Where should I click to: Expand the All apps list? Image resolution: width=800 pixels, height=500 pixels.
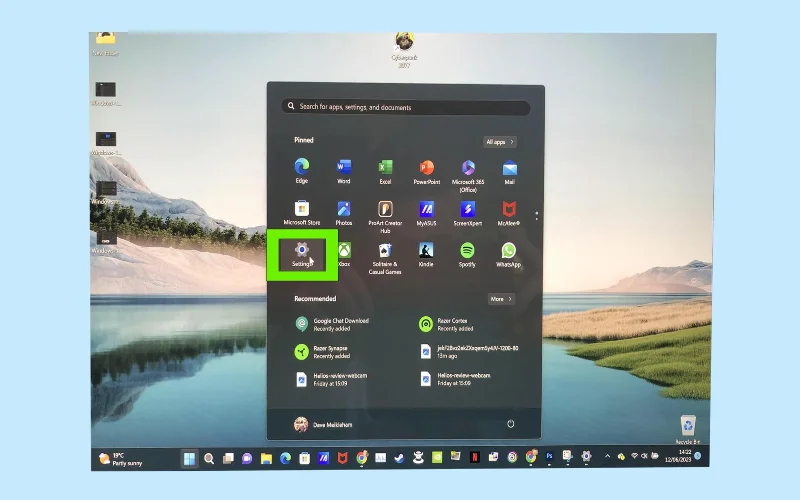(x=499, y=142)
